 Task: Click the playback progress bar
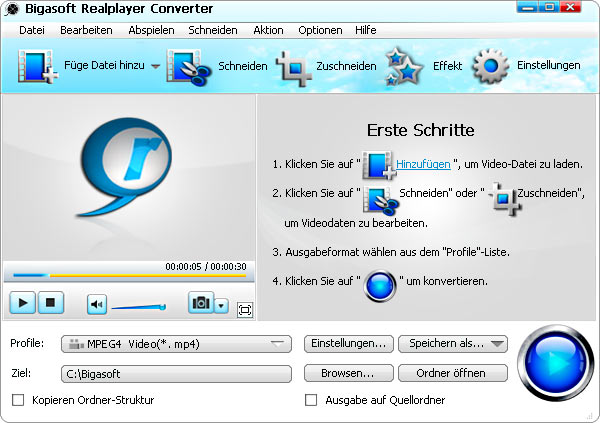point(129,275)
